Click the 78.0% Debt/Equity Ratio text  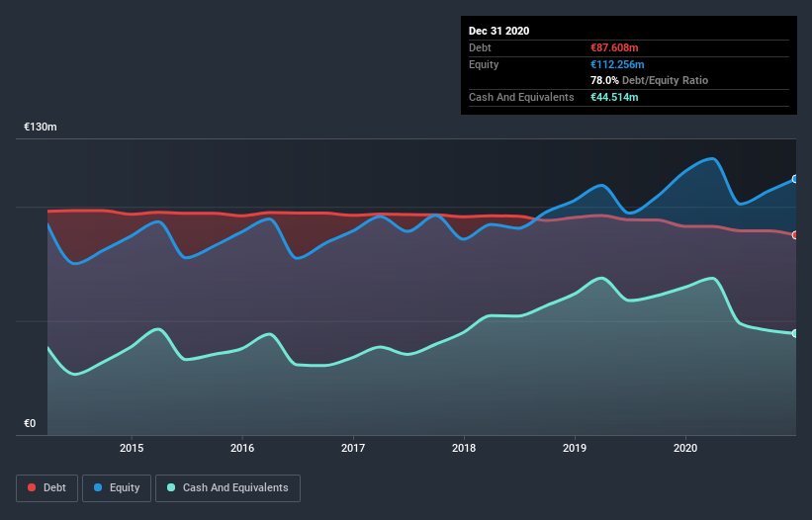point(650,81)
